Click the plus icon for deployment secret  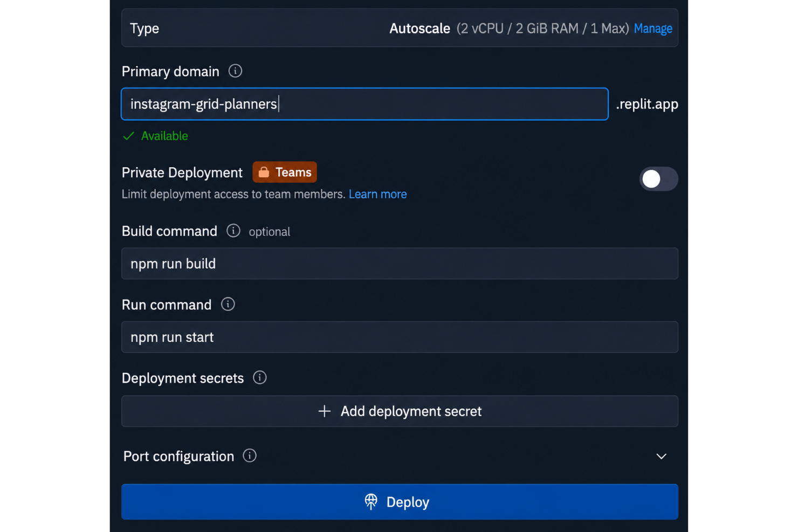[324, 411]
